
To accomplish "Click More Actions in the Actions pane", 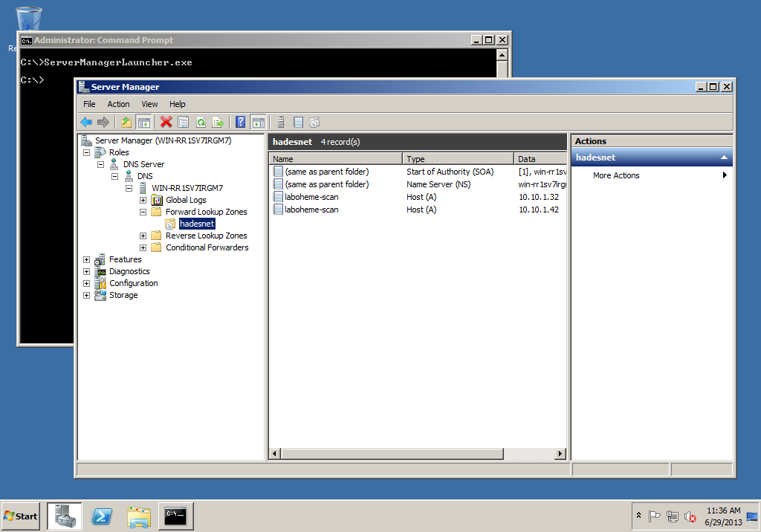I will point(616,175).
